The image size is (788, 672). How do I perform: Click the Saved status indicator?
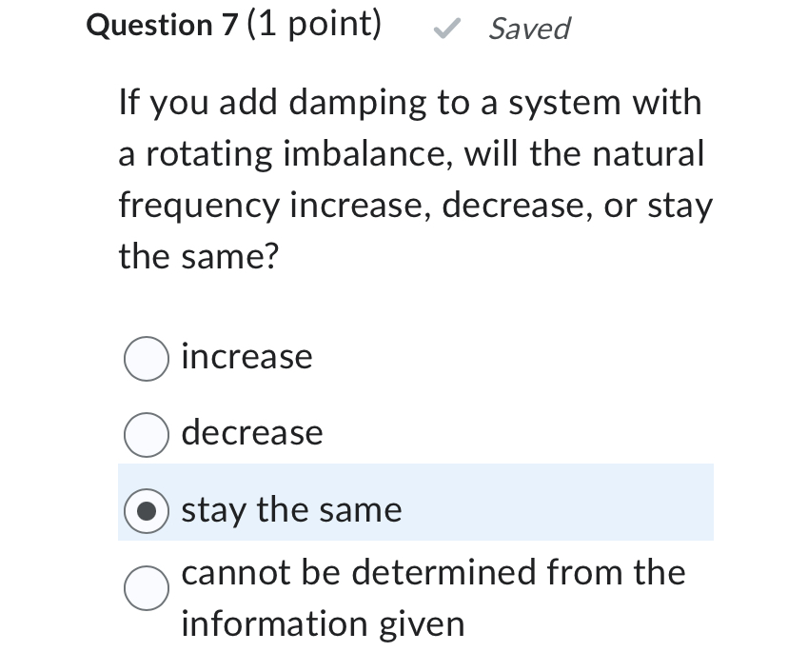(529, 29)
